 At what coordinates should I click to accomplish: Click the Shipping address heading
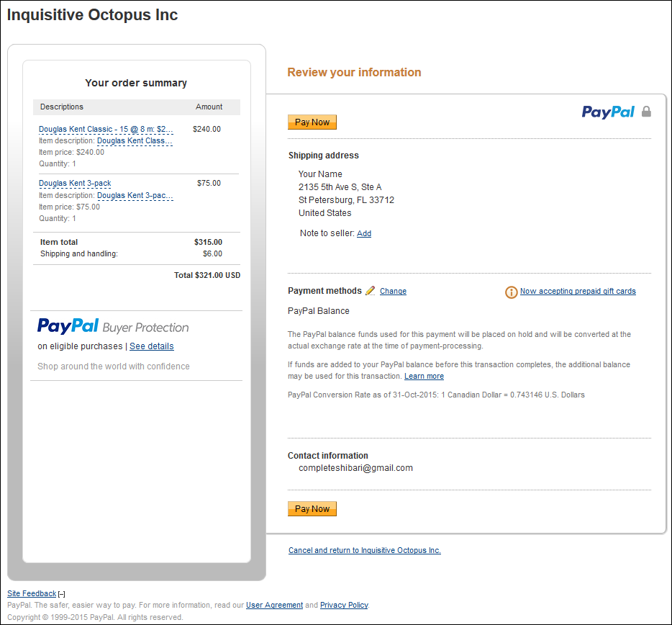pos(324,156)
